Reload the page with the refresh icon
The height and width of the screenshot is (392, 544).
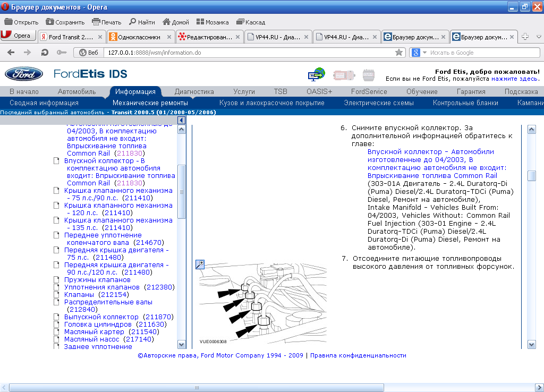click(45, 53)
